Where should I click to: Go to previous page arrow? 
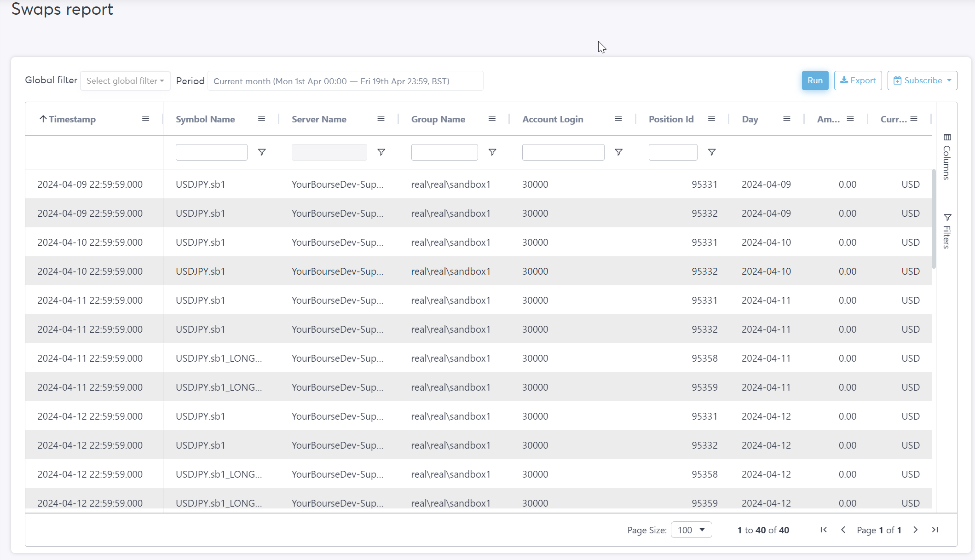(x=843, y=530)
